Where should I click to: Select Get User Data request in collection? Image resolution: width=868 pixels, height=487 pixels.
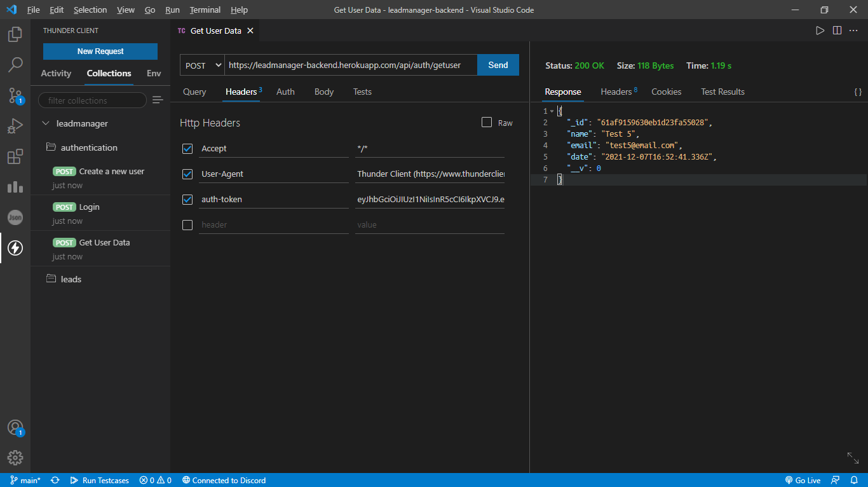100,249
